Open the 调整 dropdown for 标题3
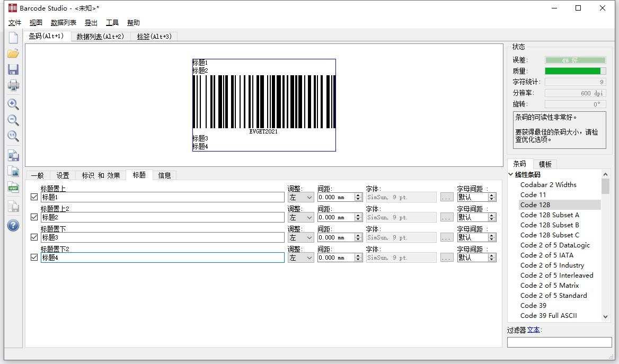Viewport: 619px width, 364px height. (301, 237)
